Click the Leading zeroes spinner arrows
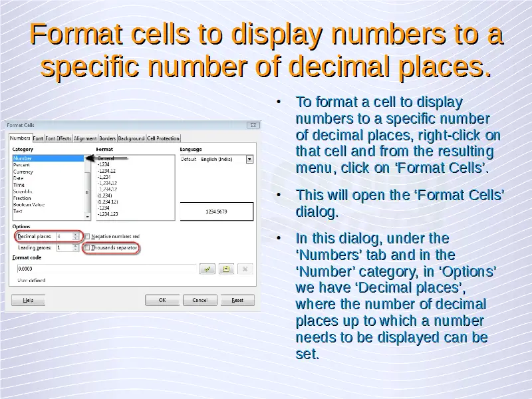This screenshot has height=399, width=532. tap(77, 247)
